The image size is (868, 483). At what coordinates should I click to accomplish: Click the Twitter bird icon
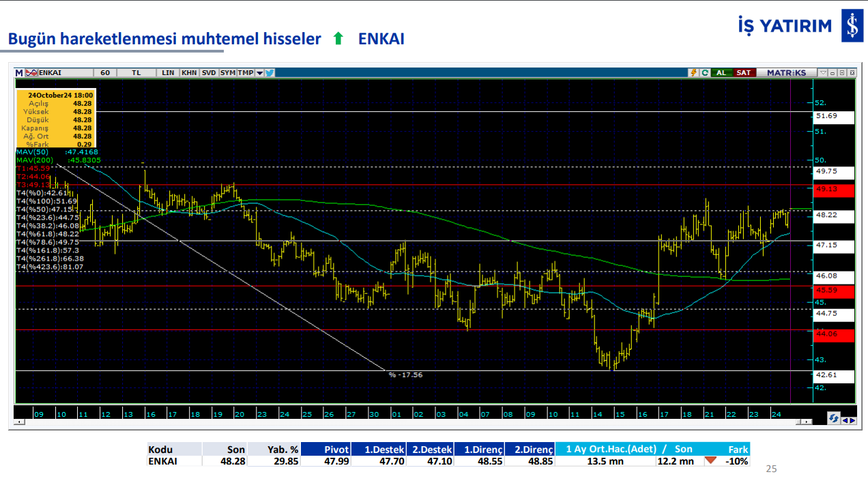[x=270, y=72]
